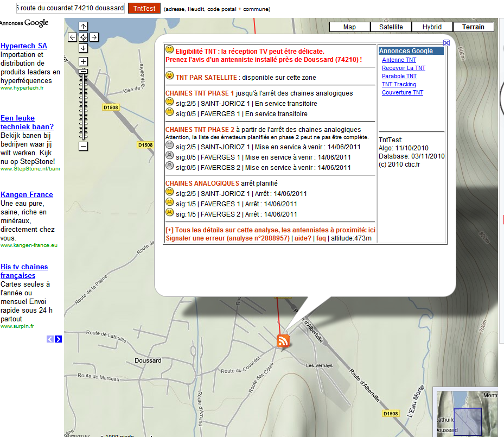The image size is (504, 437).
Task: Zoom out with the minus button
Action: coord(83,147)
